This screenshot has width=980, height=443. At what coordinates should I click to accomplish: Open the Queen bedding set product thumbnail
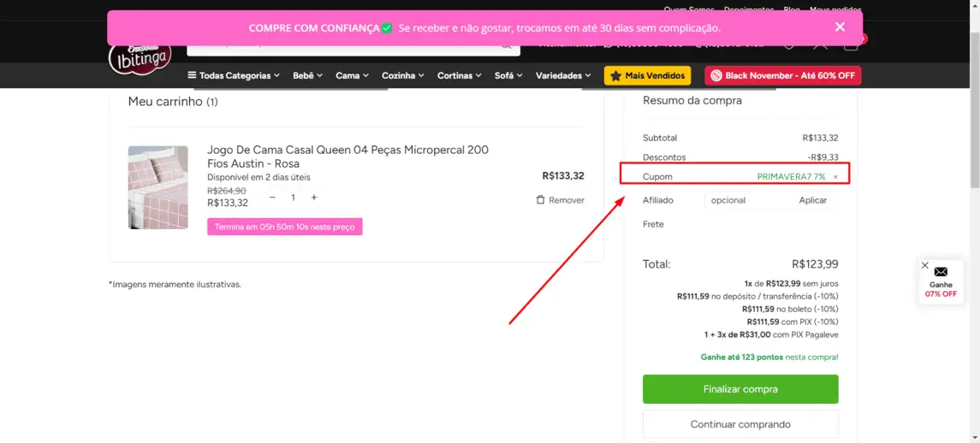tap(158, 187)
